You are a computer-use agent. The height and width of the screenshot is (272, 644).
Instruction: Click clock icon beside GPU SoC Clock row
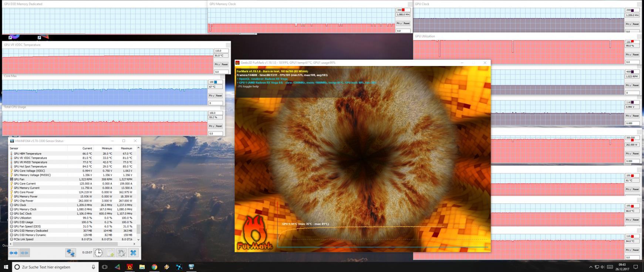11,213
